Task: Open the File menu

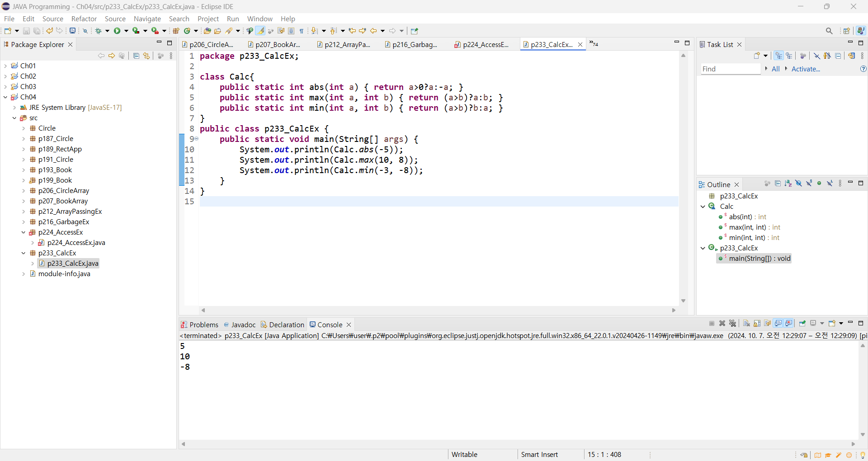Action: click(x=9, y=19)
